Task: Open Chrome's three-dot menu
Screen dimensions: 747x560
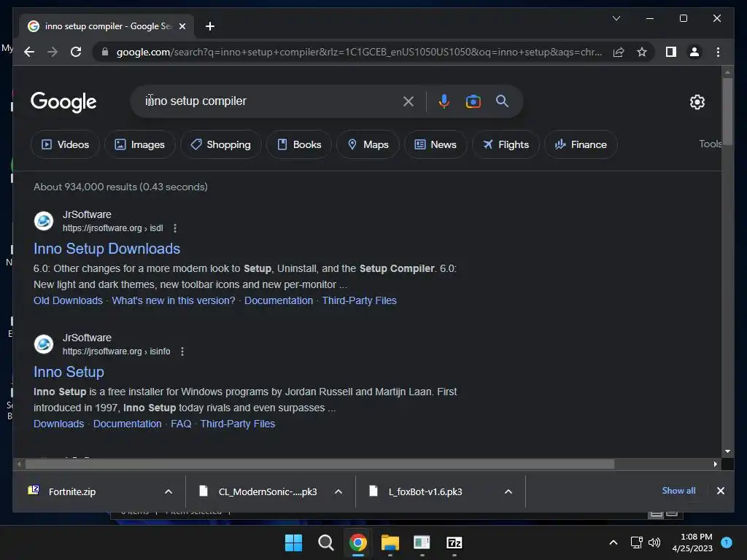Action: (718, 52)
